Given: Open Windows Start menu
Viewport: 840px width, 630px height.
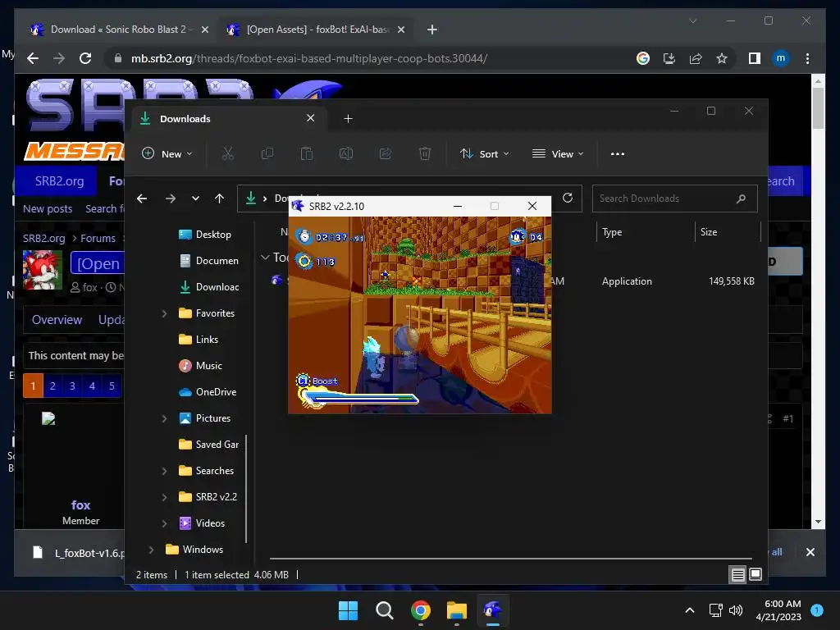Looking at the screenshot, I should click(348, 610).
